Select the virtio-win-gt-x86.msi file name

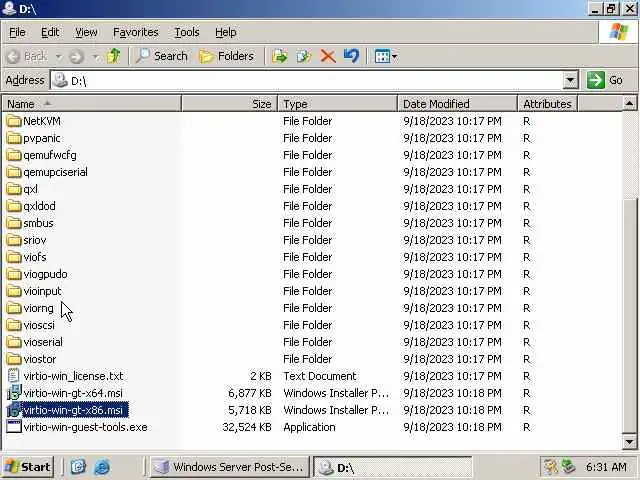pos(75,410)
